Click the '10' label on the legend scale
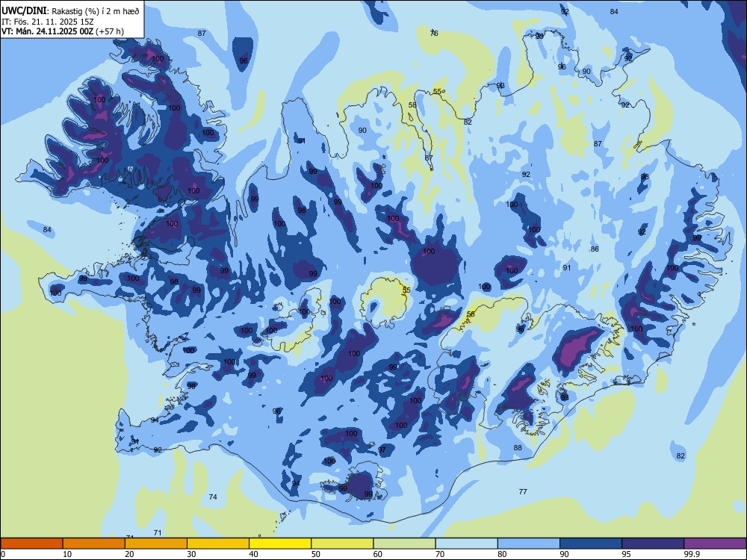The width and height of the screenshot is (747, 560). click(x=67, y=554)
